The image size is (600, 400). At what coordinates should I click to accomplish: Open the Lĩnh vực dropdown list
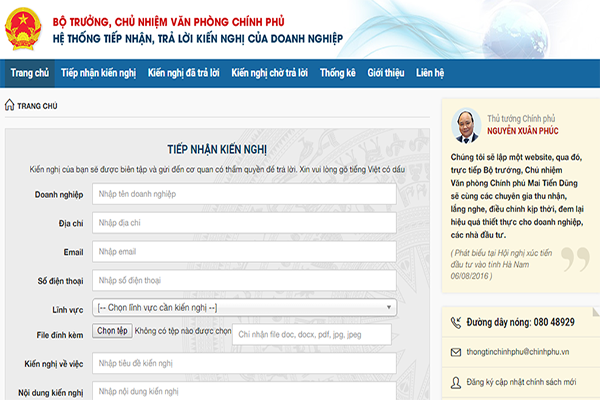point(244,307)
